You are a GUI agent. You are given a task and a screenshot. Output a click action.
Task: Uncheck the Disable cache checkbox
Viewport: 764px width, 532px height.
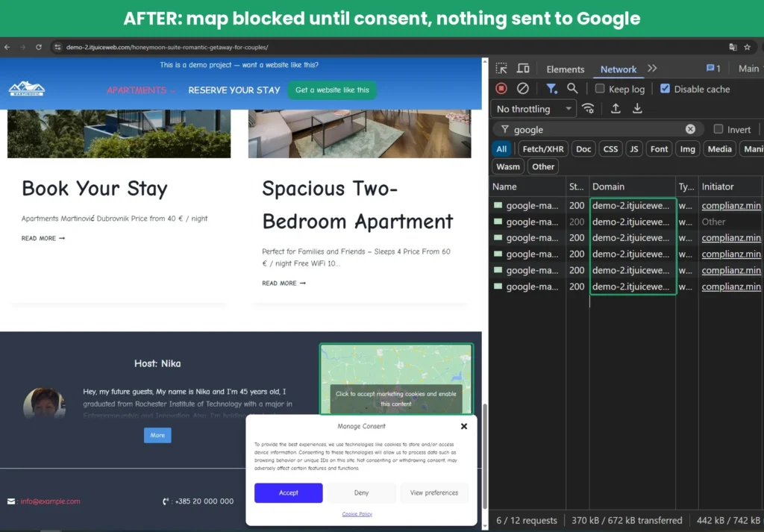[x=665, y=89]
